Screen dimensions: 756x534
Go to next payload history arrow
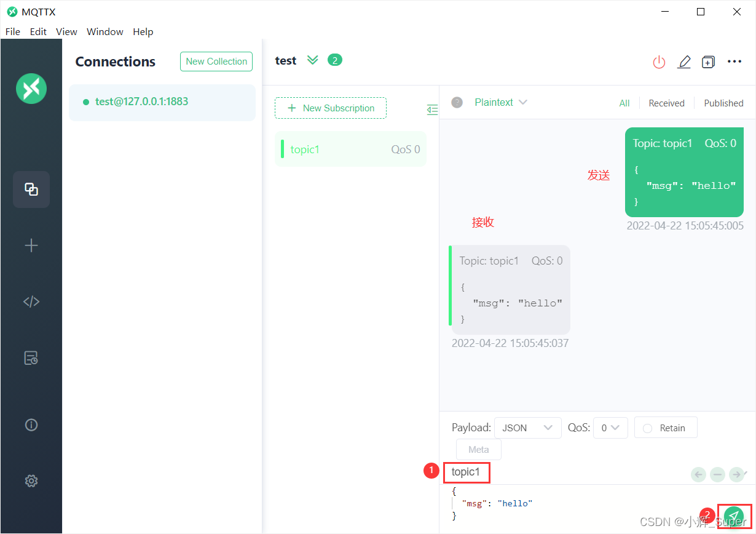coord(736,474)
